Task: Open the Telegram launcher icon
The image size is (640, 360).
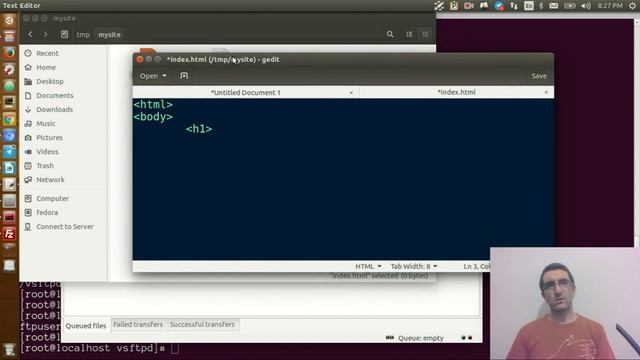Action: pos(9,152)
